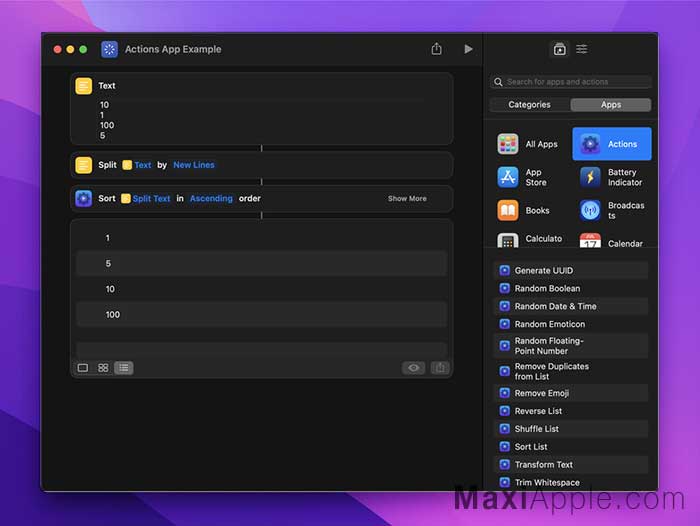
Task: Select result row showing 100
Action: click(262, 314)
